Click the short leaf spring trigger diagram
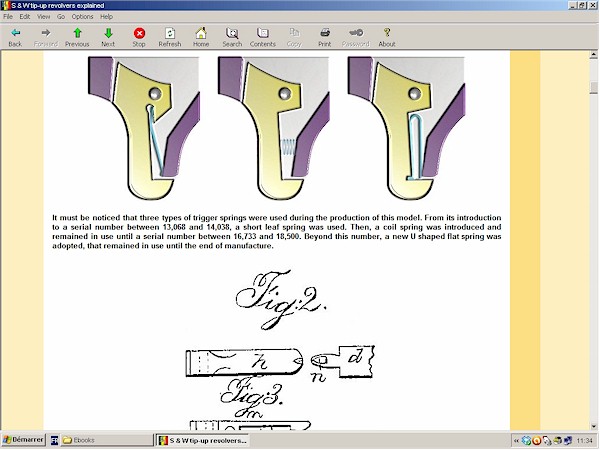The height and width of the screenshot is (450, 600). (144, 128)
